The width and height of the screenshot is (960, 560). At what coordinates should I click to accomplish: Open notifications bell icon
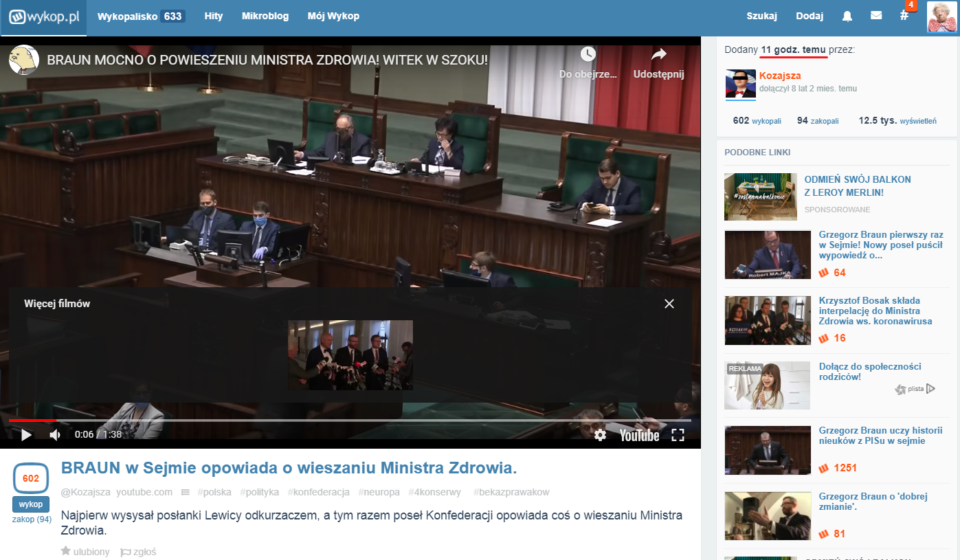tap(847, 16)
